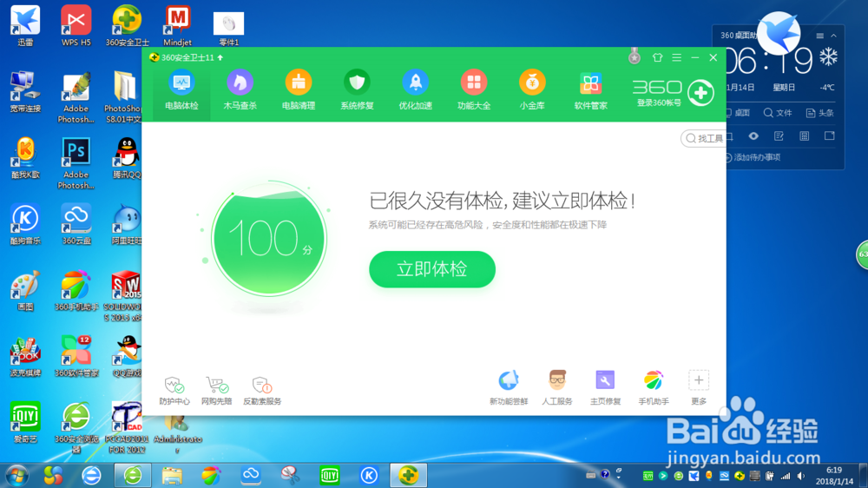This screenshot has height=488, width=868.
Task: Click 登录360帐号 login link
Action: (659, 103)
